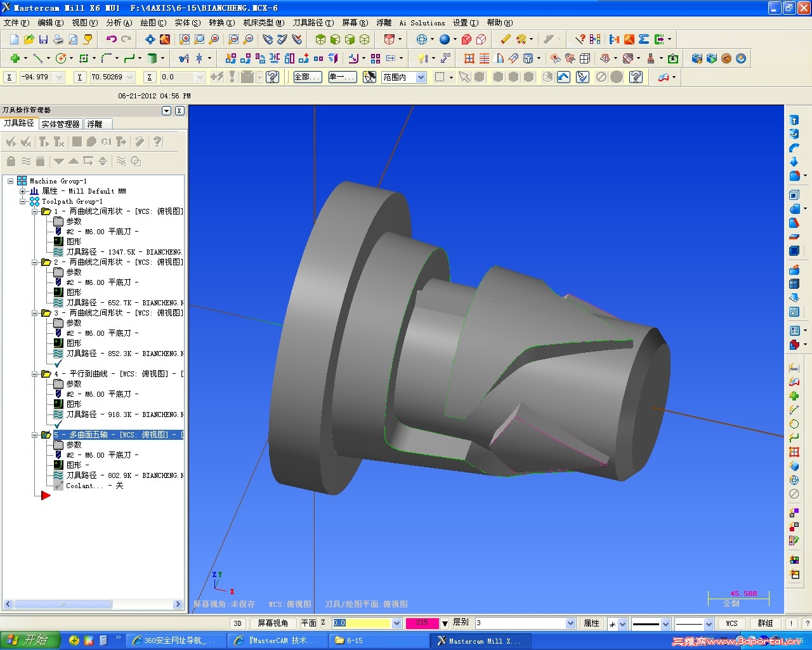Screen dimensions: 812x650
Task: Toggle selection folder of operation 5 多曲面五轴
Action: pyautogui.click(x=46, y=435)
